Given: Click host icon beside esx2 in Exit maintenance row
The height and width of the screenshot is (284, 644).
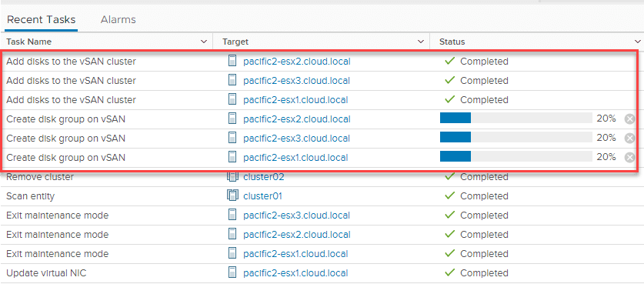Looking at the screenshot, I should pyautogui.click(x=232, y=234).
